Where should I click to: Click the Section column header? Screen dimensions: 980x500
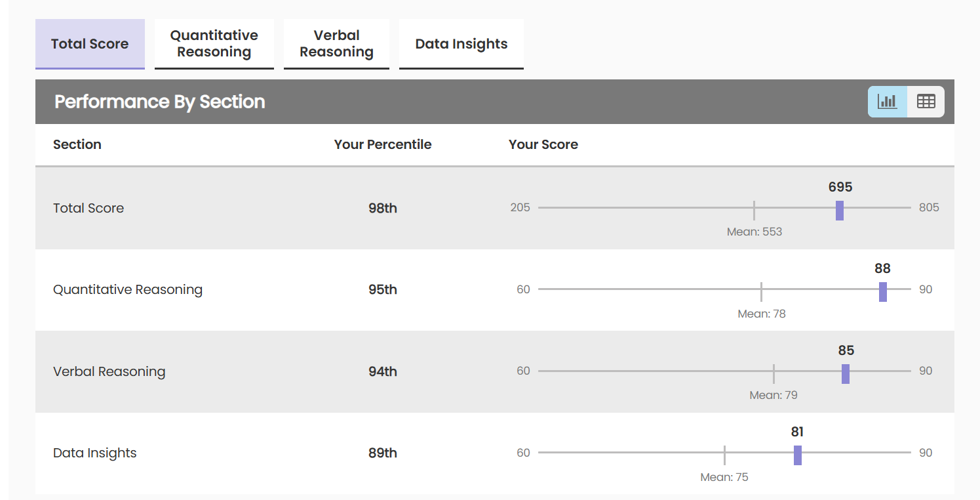point(77,144)
